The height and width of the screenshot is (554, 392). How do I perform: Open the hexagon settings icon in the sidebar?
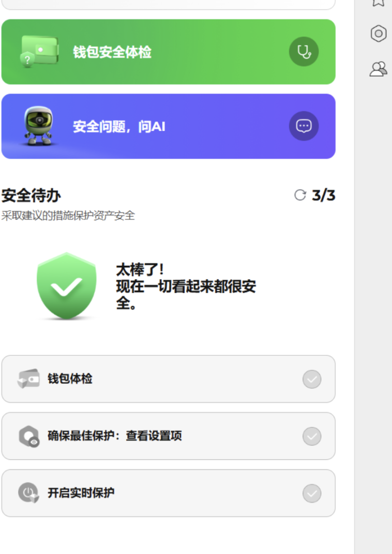click(378, 34)
